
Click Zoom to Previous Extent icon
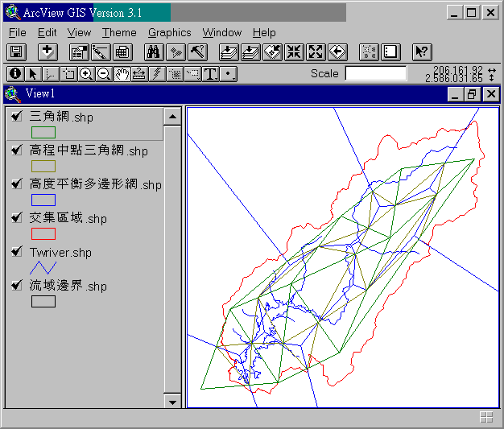click(x=337, y=52)
